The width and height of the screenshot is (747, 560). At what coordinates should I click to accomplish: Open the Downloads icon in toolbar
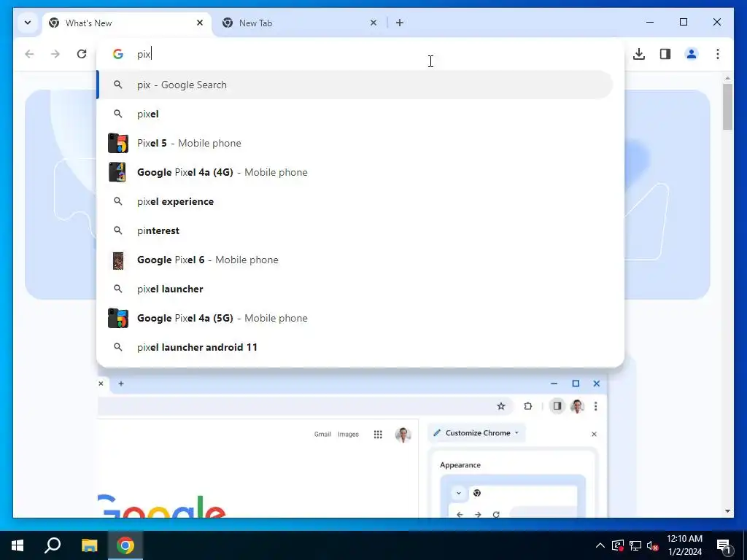coord(639,54)
